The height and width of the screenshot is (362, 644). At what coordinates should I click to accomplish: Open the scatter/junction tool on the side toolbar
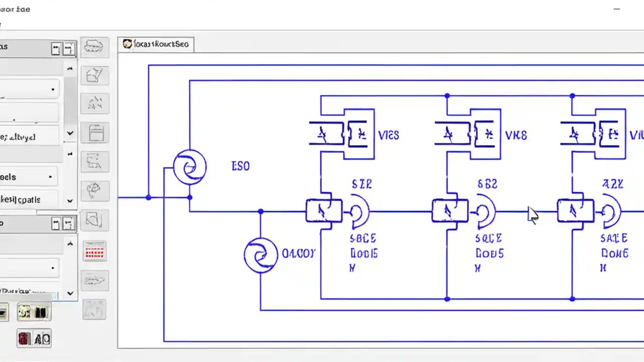pos(95,103)
